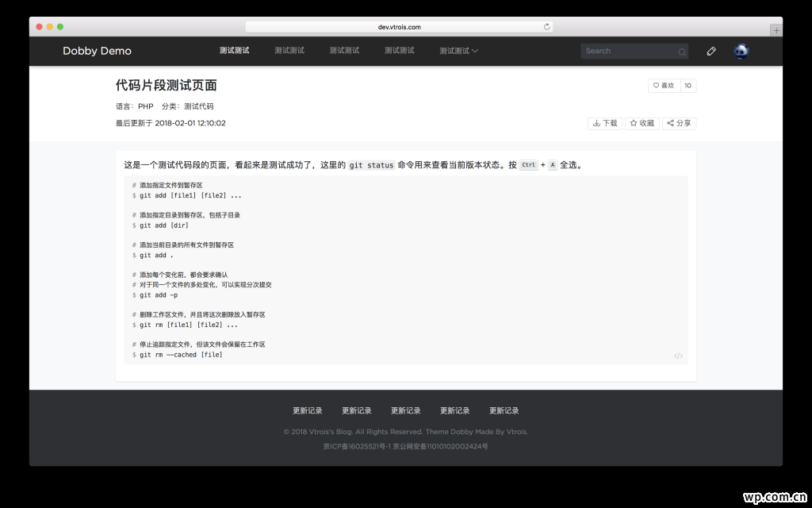This screenshot has height=508, width=812.
Task: Open the 测试代码 category link
Action: pos(198,106)
